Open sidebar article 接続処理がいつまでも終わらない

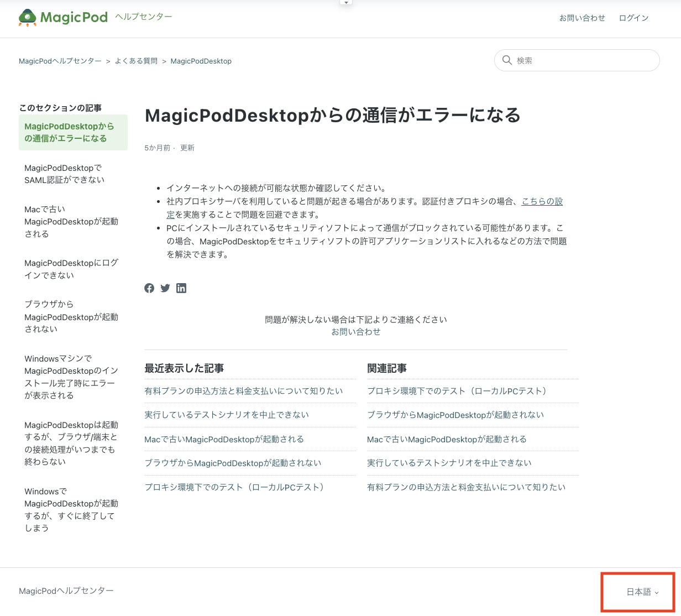(x=73, y=443)
